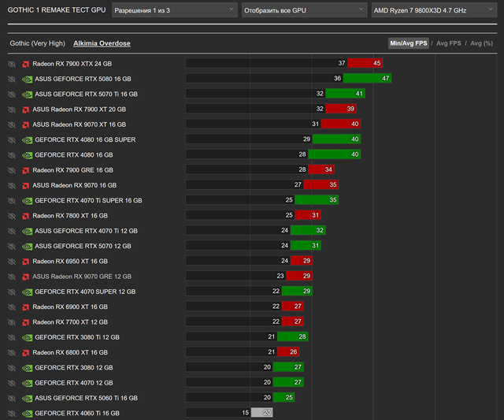Click eye icon for Radeon RX 6900 XT 16 GB
The height and width of the screenshot is (420, 504).
coord(12,307)
